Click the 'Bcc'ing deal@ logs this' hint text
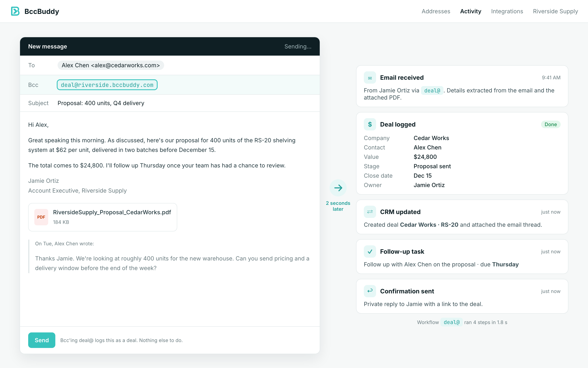The width and height of the screenshot is (588, 368). 121,340
